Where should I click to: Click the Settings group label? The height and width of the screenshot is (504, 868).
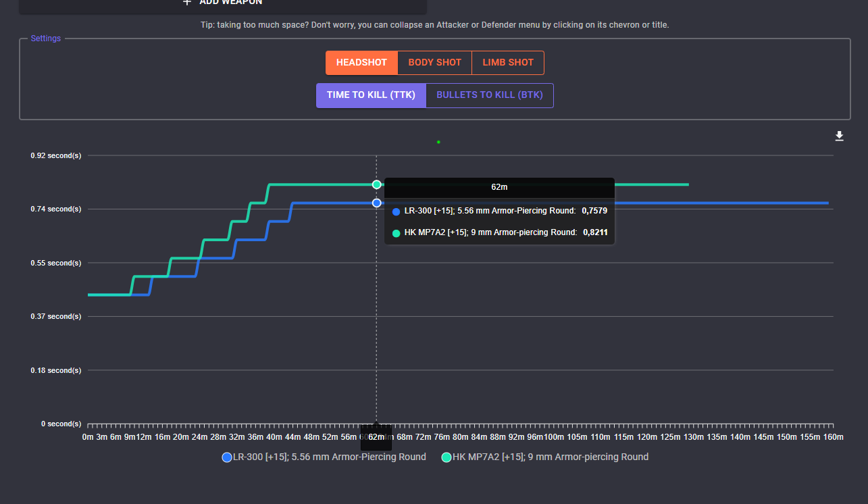[46, 39]
